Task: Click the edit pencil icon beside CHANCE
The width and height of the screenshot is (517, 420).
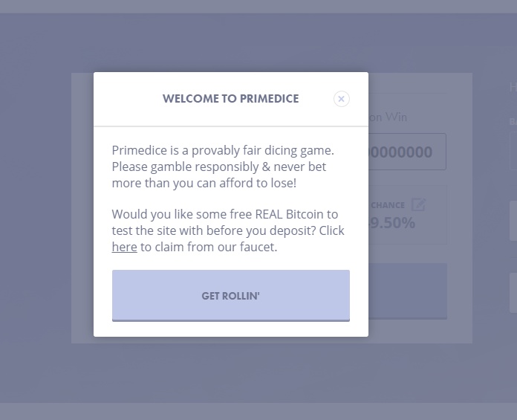Action: (x=418, y=204)
